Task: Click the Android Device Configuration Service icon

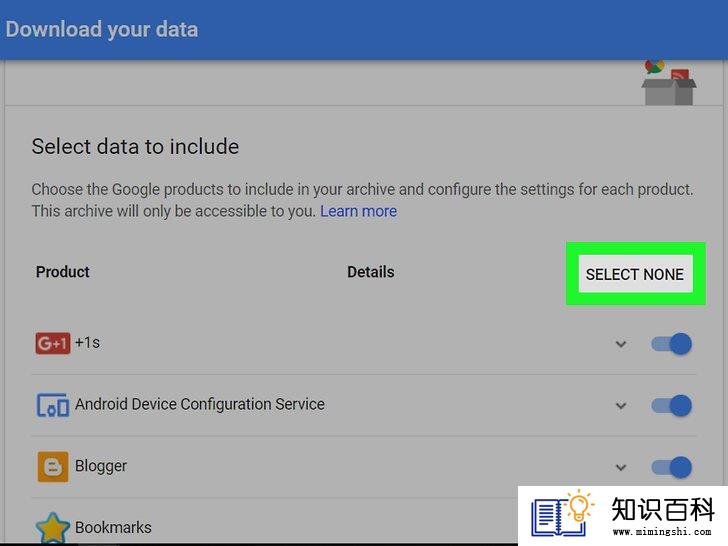Action: coord(53,405)
